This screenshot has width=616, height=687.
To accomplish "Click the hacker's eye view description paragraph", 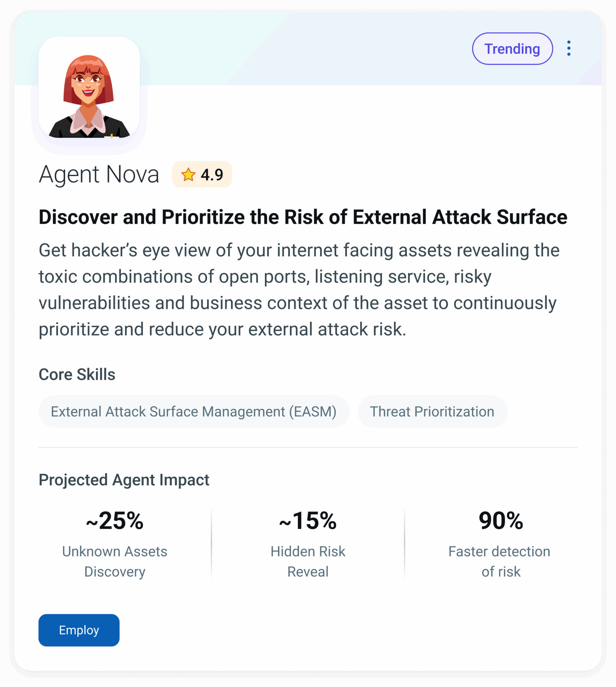I will coord(299,290).
